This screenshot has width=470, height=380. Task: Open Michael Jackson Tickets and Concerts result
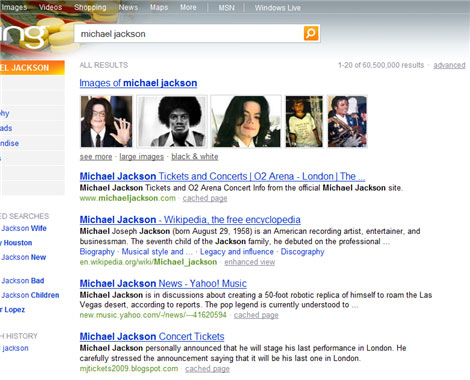pyautogui.click(x=222, y=176)
